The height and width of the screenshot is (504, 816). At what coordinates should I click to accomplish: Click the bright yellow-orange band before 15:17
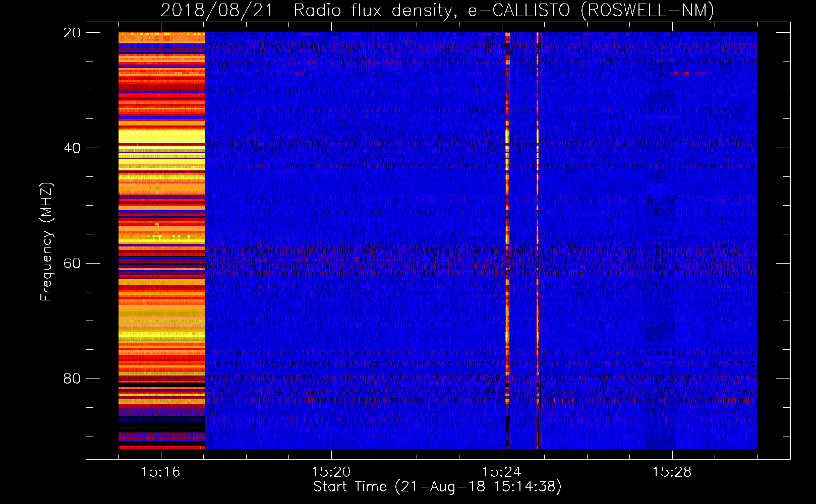point(162,240)
